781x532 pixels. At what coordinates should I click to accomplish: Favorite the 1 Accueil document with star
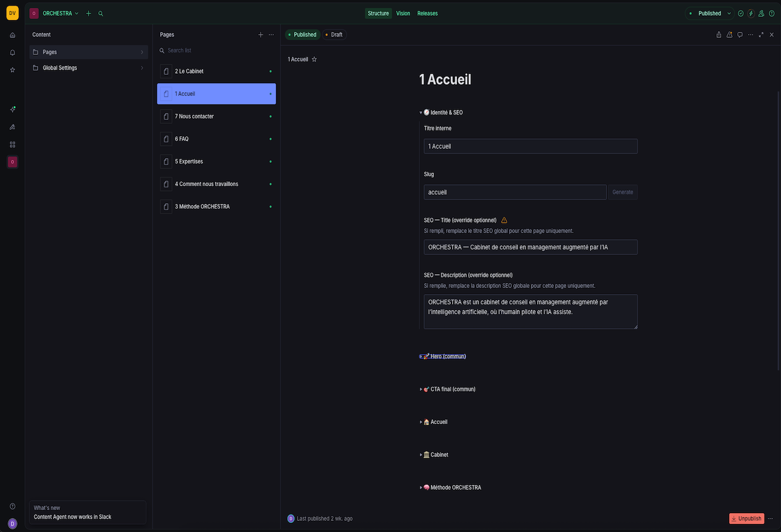point(314,59)
